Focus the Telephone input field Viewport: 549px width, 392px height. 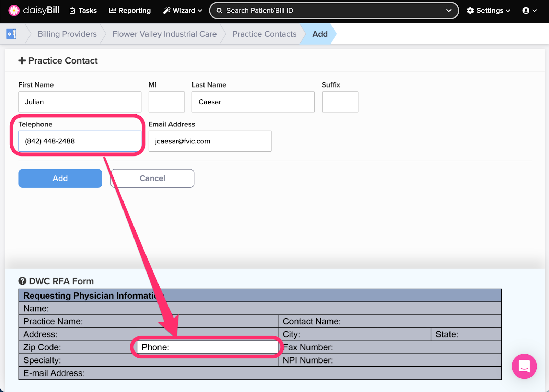click(80, 141)
